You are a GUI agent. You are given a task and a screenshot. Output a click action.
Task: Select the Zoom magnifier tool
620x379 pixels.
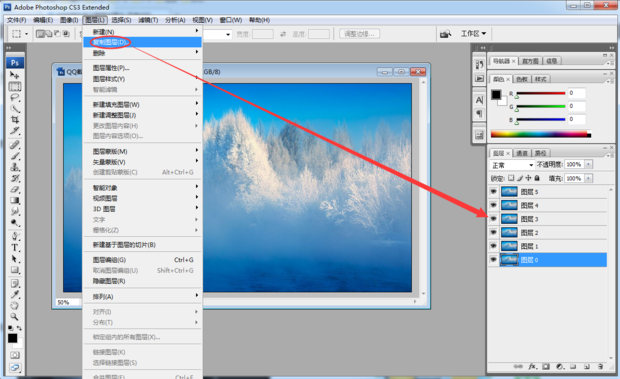coord(15,317)
